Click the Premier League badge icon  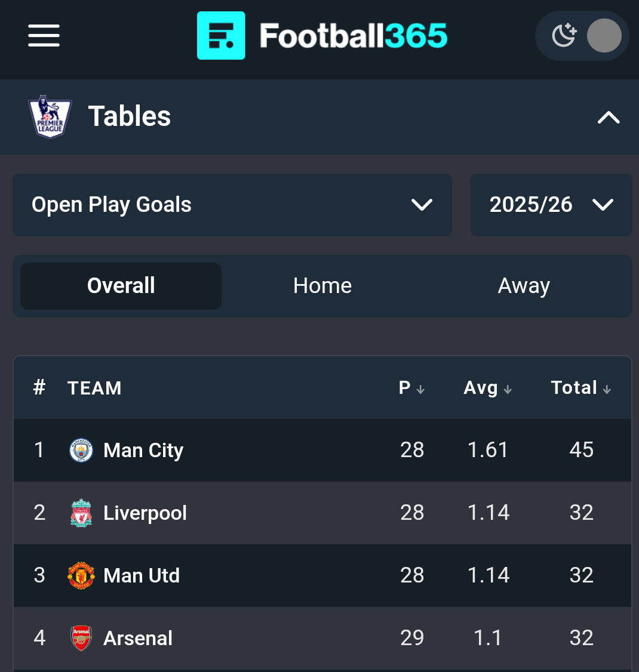click(x=50, y=116)
